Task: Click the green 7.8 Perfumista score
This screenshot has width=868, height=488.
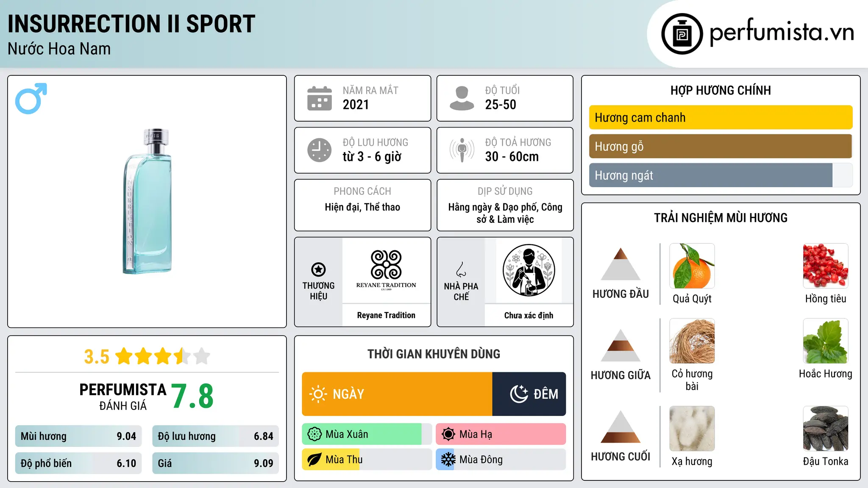Action: (x=192, y=396)
